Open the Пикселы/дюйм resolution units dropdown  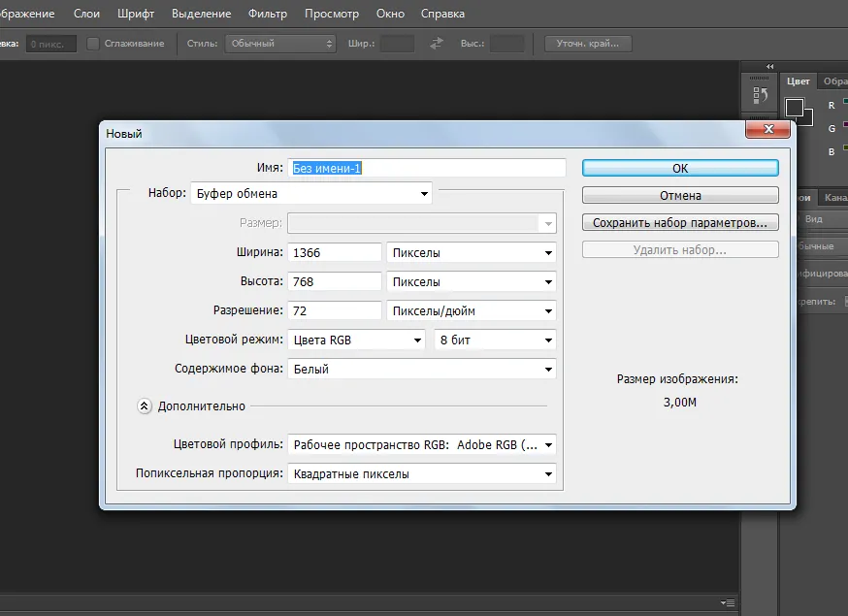[471, 311]
